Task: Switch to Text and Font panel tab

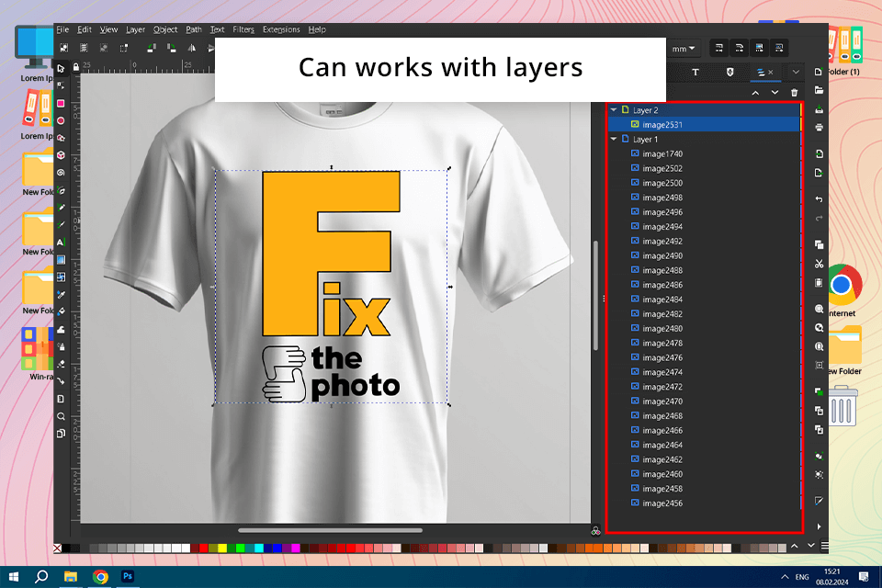Action: [695, 72]
